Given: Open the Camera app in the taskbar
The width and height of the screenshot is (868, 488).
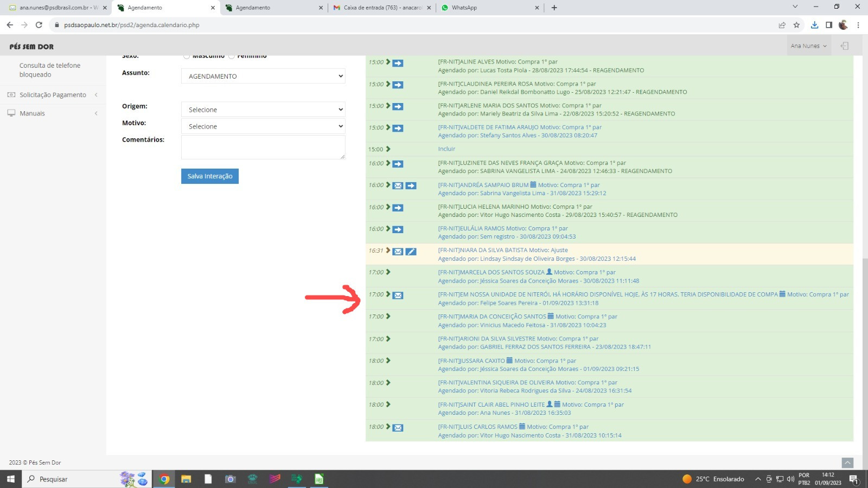Looking at the screenshot, I should pos(231,479).
